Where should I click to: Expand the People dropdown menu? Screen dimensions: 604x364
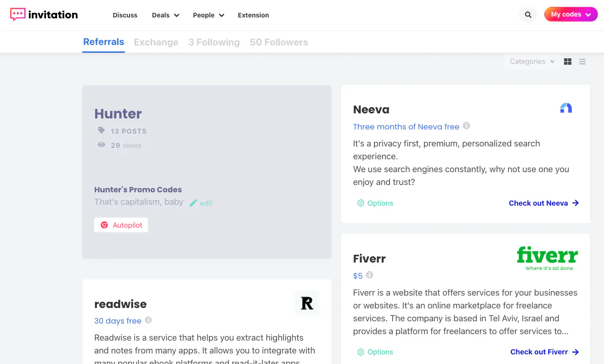pyautogui.click(x=209, y=15)
